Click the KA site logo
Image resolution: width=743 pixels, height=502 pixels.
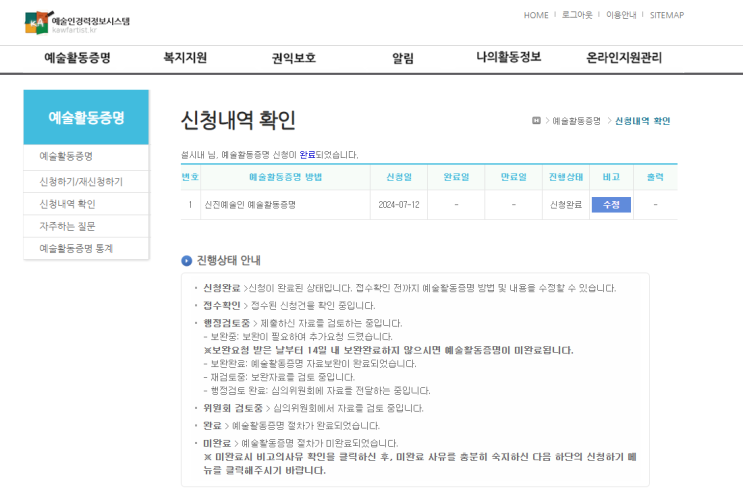pos(77,22)
